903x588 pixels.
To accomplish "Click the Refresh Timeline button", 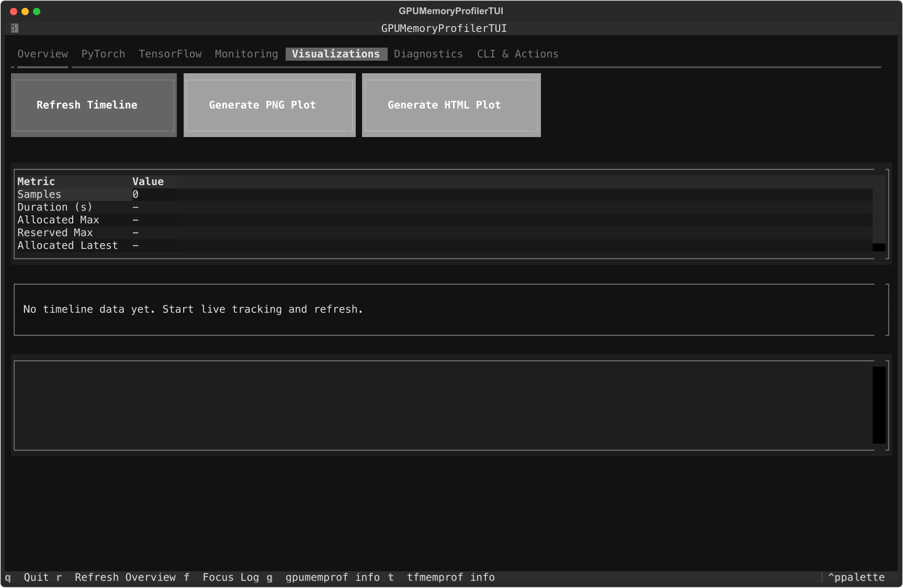I will tap(94, 105).
